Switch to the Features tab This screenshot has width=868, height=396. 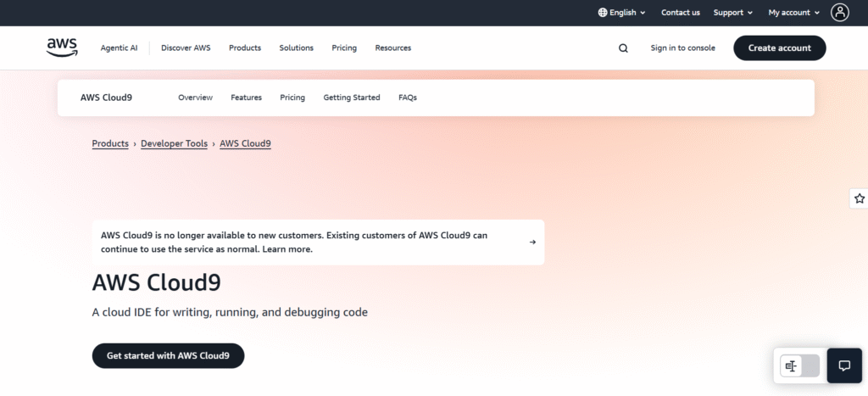(246, 98)
